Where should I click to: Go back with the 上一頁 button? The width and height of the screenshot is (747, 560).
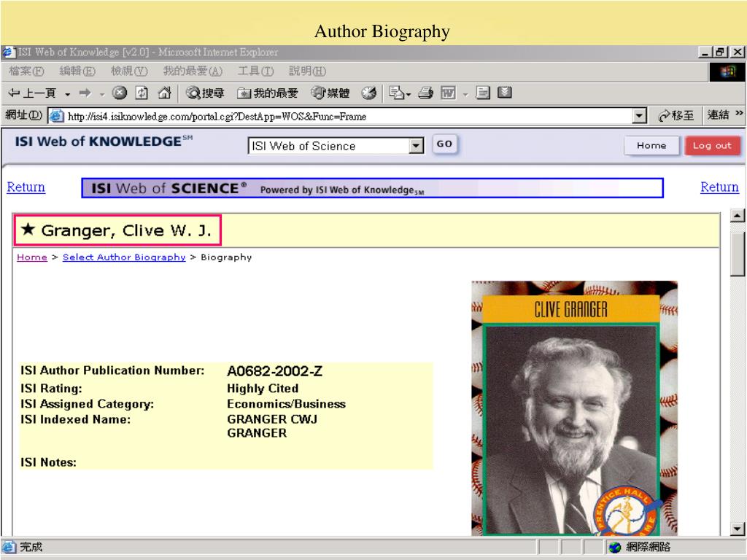[x=32, y=93]
